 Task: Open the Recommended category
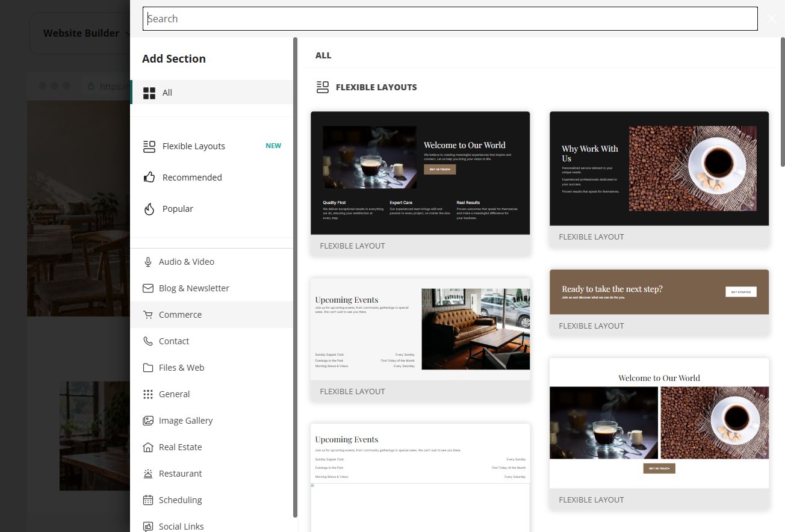click(x=211, y=178)
